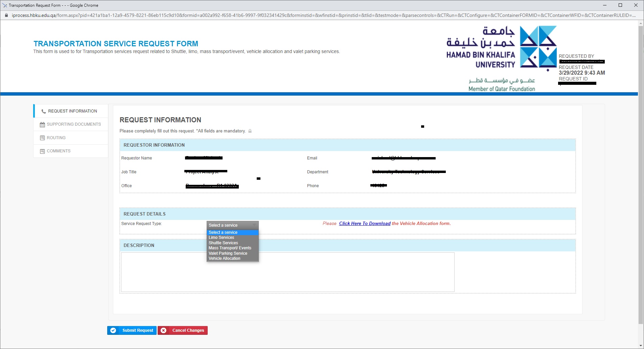Click the Service Request Type label

tap(141, 224)
